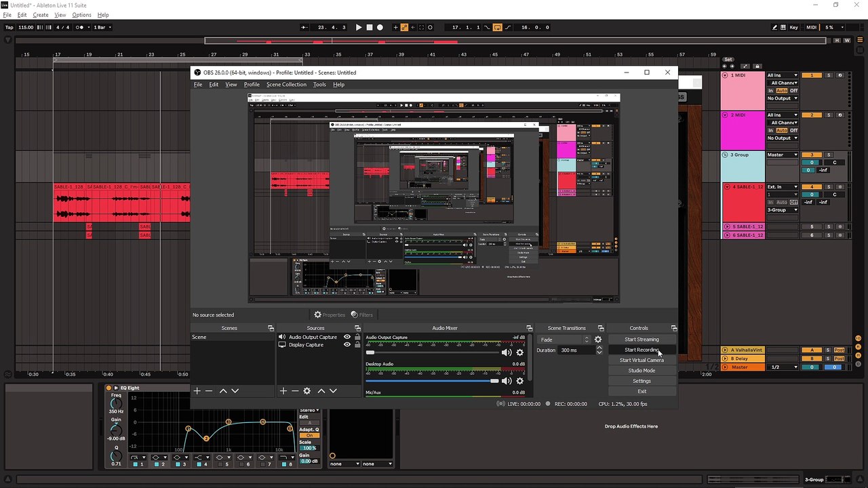Open the Fade scene transition dropdown

coord(564,340)
